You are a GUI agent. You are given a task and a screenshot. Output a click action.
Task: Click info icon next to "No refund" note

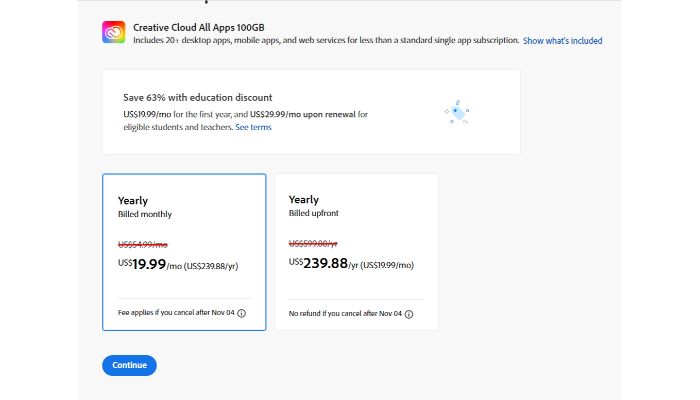point(409,313)
